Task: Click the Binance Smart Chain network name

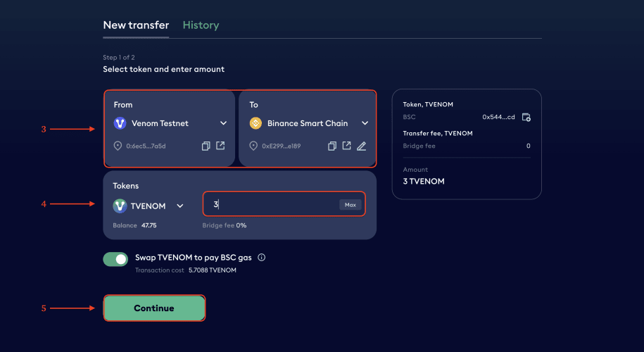Action: coord(308,123)
